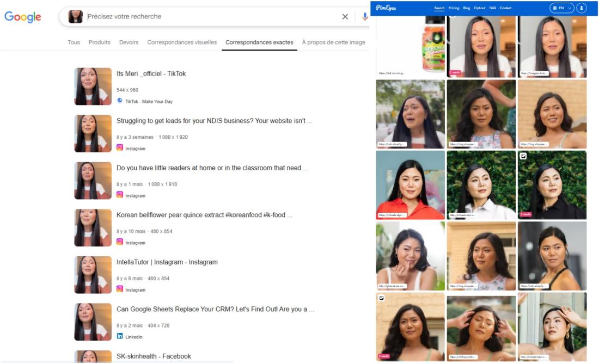
Task: Open the Correspondances visuelles tab
Action: (x=182, y=42)
